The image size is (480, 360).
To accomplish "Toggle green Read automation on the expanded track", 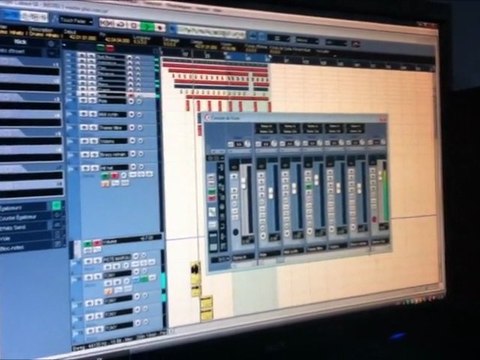I will point(105,175).
